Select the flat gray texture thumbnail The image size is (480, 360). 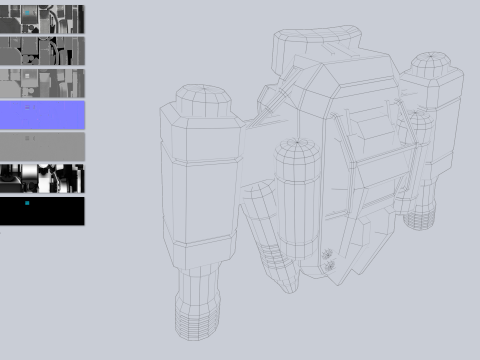tap(42, 147)
